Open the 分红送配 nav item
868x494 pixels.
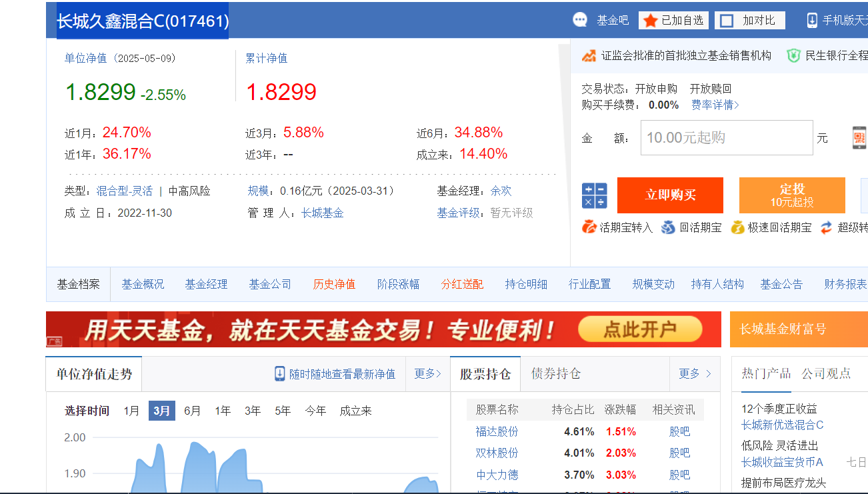point(462,284)
